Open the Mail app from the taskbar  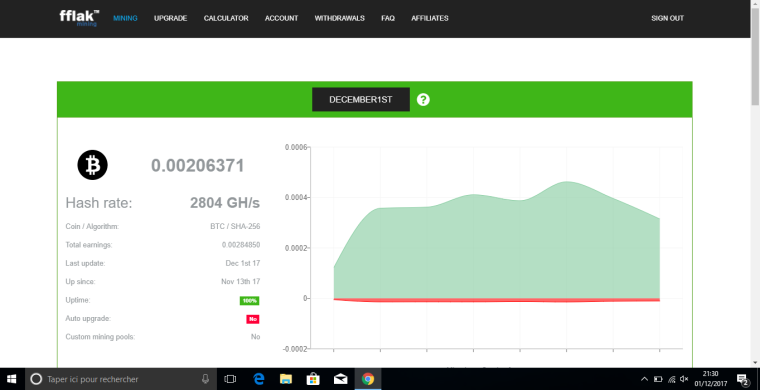click(341, 379)
